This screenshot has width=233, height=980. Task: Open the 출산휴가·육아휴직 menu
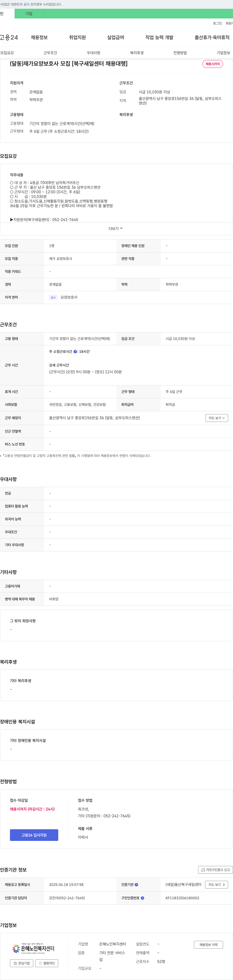(x=212, y=37)
